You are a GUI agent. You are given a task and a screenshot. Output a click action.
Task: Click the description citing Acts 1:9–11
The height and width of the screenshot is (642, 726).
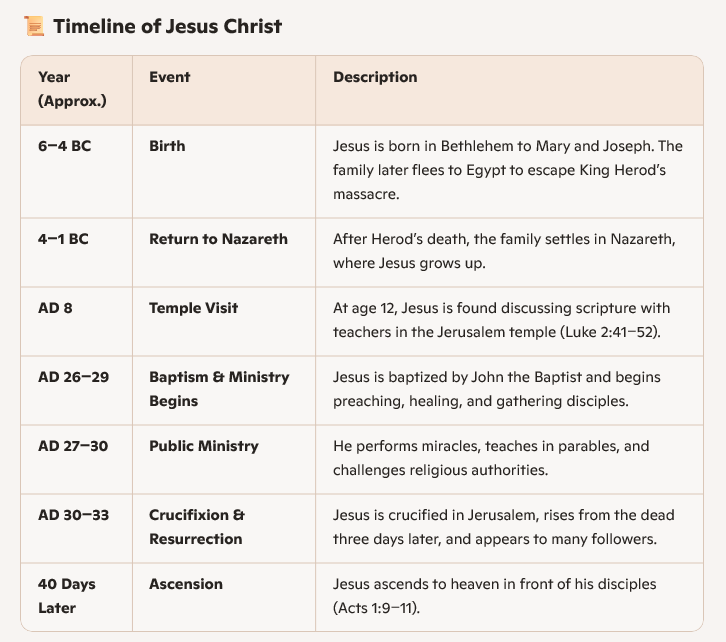coord(494,596)
